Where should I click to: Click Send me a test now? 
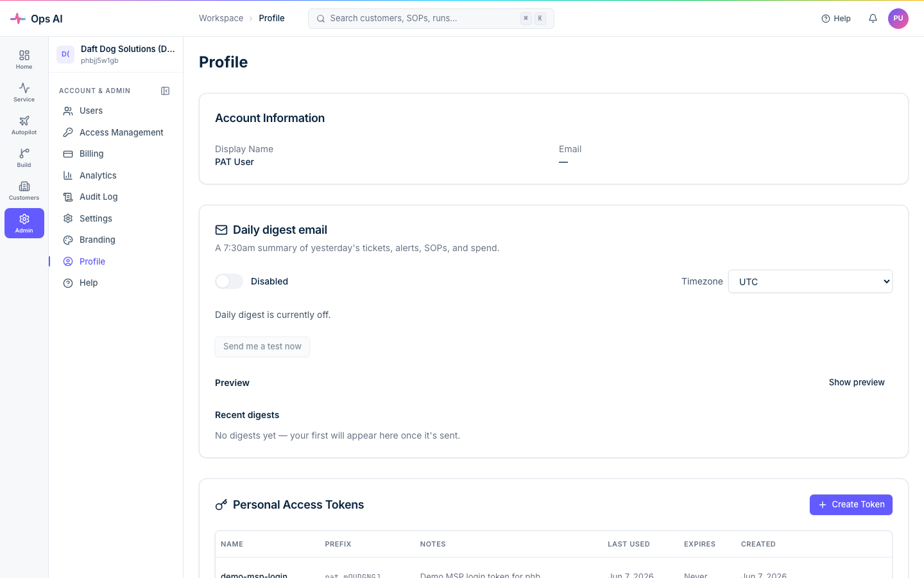pos(262,347)
